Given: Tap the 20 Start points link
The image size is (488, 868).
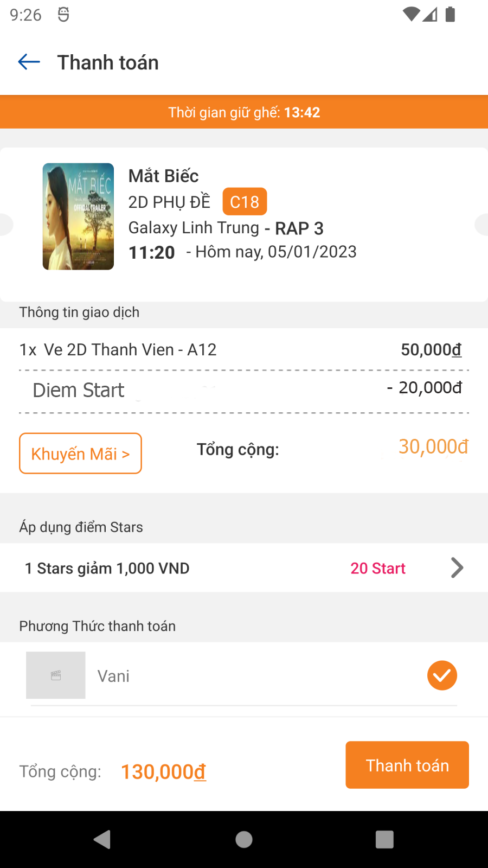Looking at the screenshot, I should [378, 568].
